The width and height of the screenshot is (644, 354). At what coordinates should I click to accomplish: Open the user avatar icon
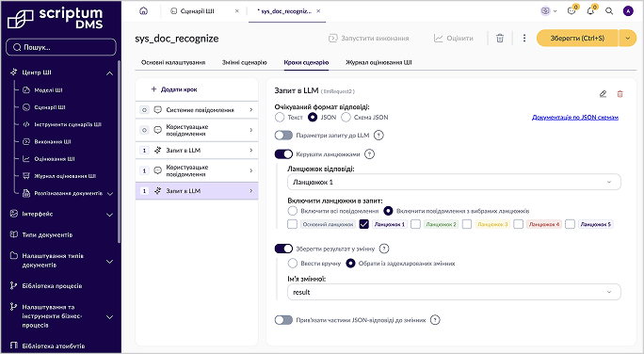point(628,11)
